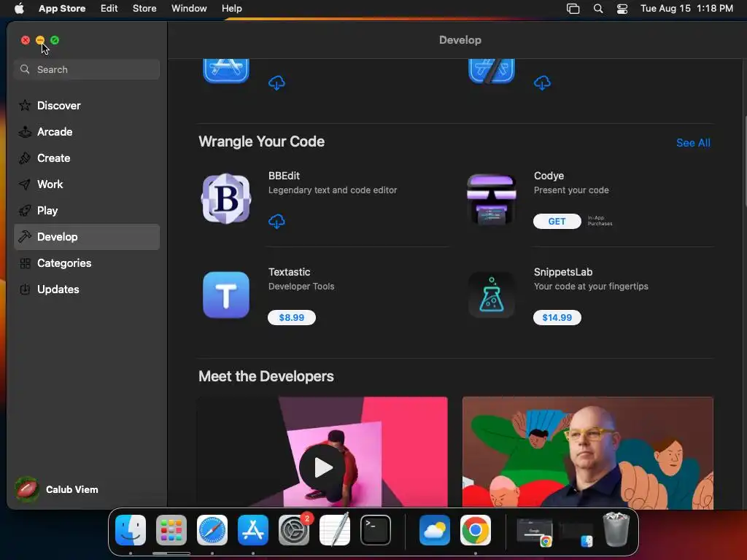This screenshot has height=560, width=747.
Task: Open the Store menu
Action: [144, 9]
